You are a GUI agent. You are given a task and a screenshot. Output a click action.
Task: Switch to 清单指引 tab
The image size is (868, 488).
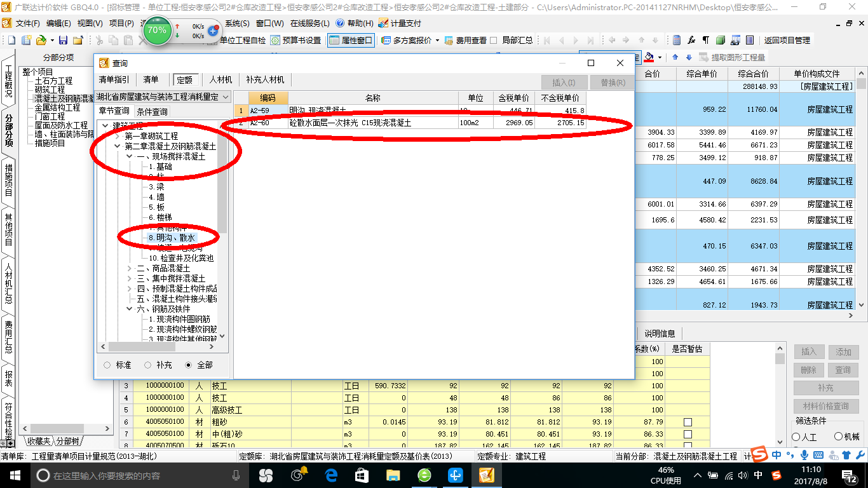[114, 80]
